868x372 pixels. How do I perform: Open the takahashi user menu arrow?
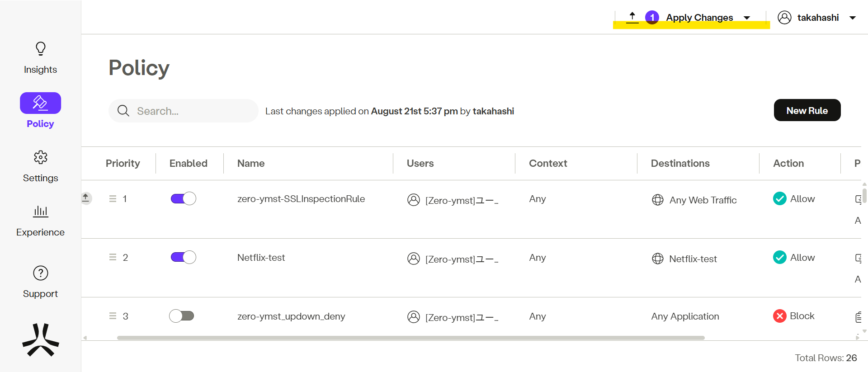pyautogui.click(x=853, y=18)
